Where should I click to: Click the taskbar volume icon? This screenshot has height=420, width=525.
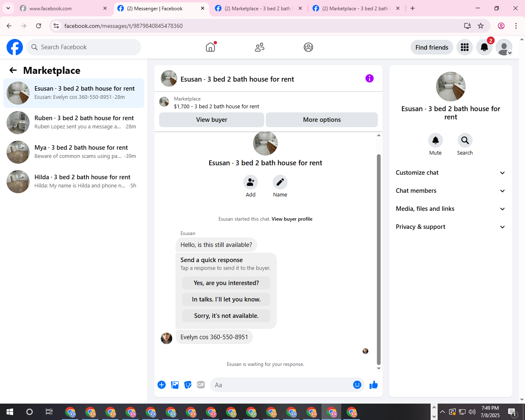click(x=472, y=412)
